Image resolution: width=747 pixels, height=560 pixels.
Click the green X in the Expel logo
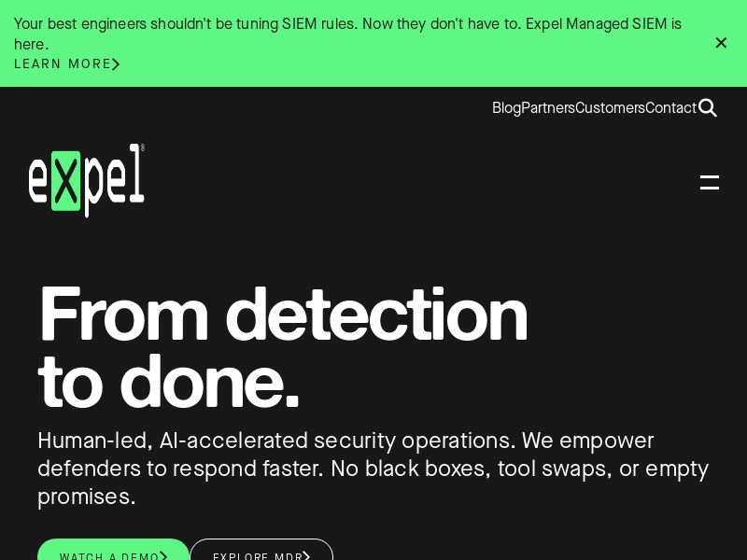pyautogui.click(x=66, y=181)
